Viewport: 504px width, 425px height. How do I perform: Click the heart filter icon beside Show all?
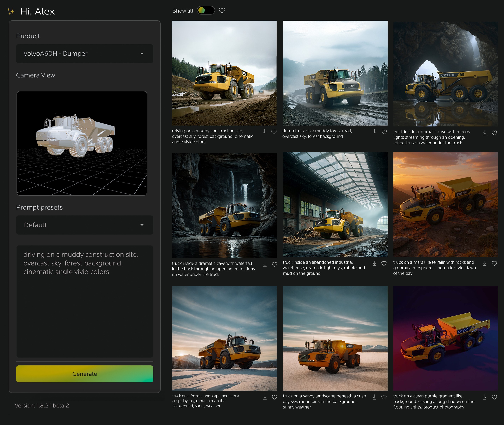[x=222, y=10]
